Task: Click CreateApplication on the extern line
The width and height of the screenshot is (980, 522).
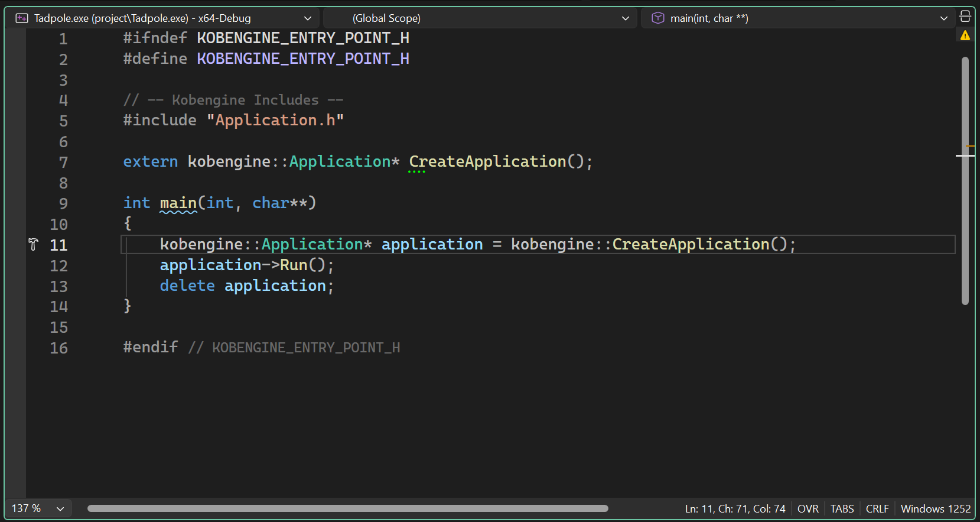Action: tap(488, 162)
